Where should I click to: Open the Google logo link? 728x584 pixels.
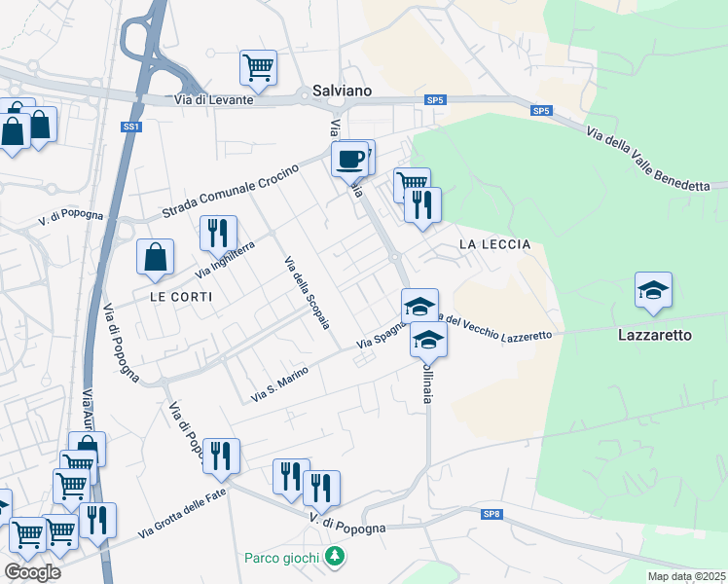pyautogui.click(x=32, y=572)
